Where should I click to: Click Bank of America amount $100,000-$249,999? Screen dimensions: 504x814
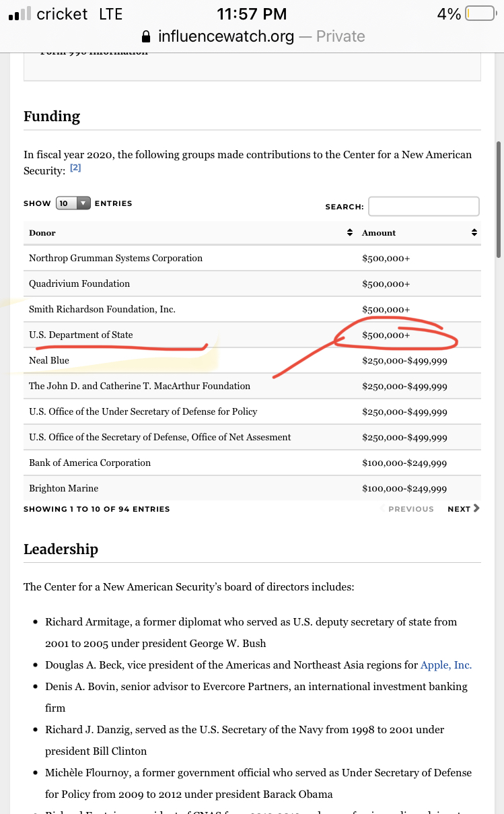pyautogui.click(x=404, y=463)
